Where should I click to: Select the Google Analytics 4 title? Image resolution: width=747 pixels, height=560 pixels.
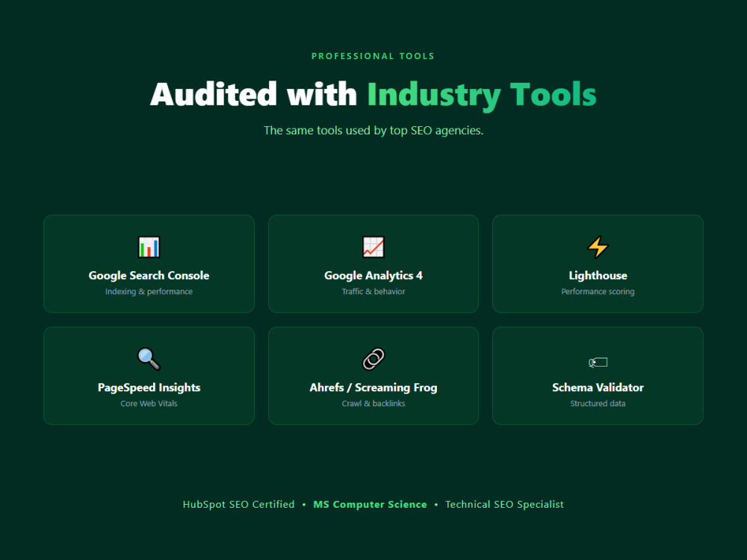(373, 276)
